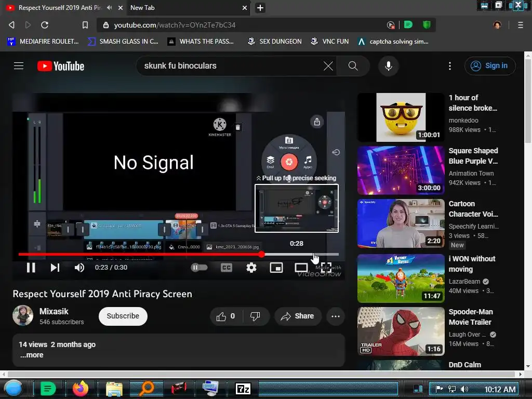The image size is (532, 399).
Task: Expand description with ...more
Action: point(32,355)
